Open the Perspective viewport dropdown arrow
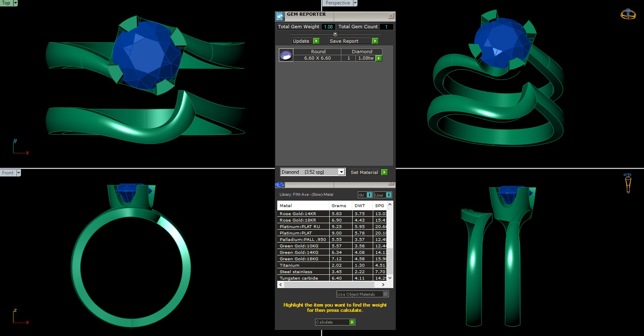Screen dimensions: 644x336 [x=355, y=3]
